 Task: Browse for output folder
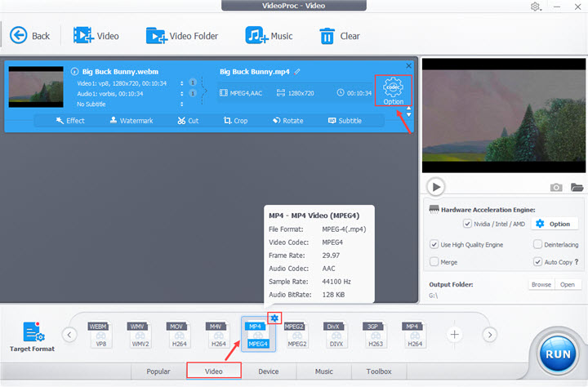541,284
